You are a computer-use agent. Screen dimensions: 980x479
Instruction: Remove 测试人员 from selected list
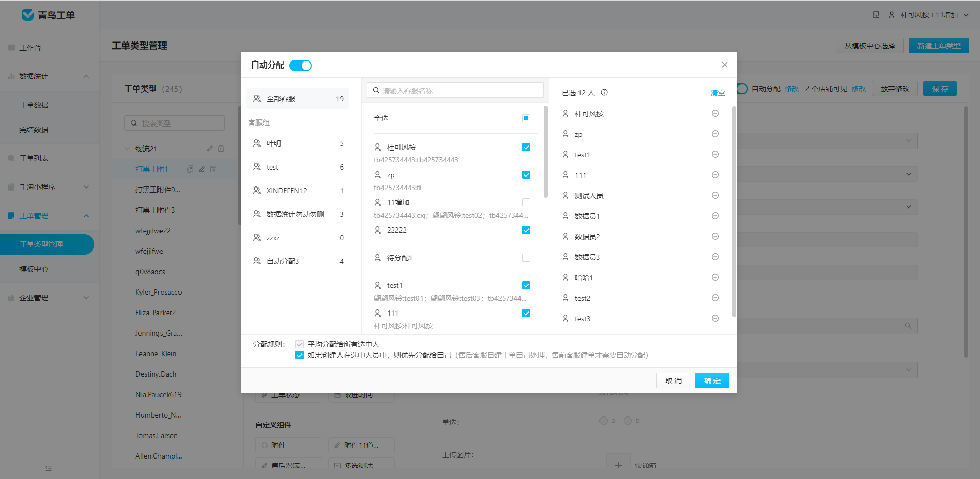point(715,195)
